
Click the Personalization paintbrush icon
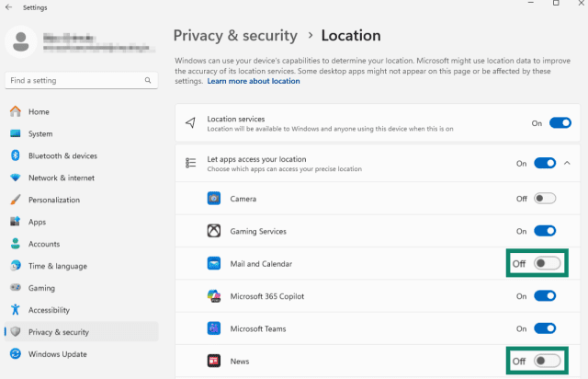(x=16, y=200)
